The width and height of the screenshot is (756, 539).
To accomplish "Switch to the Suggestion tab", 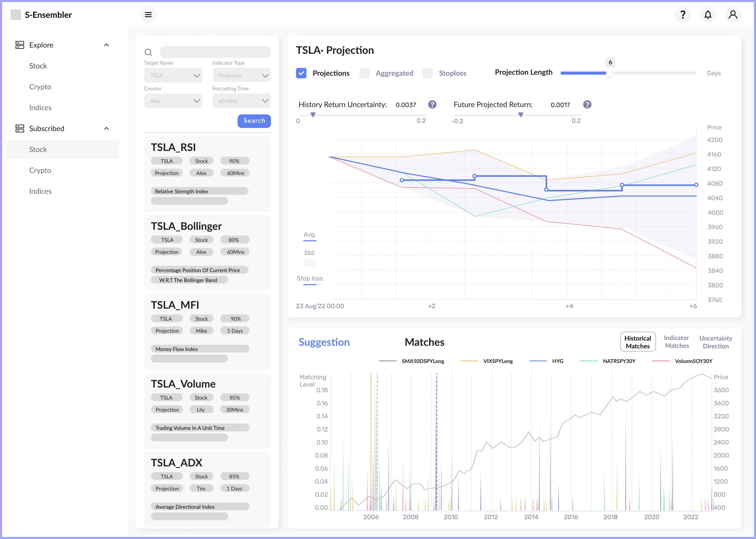I will click(324, 342).
